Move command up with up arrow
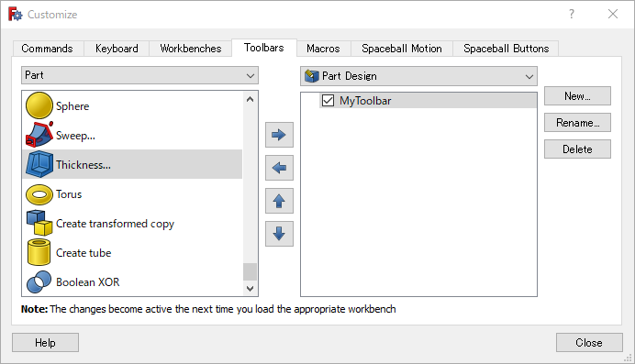Viewport: 635px width, 364px height. (x=279, y=201)
